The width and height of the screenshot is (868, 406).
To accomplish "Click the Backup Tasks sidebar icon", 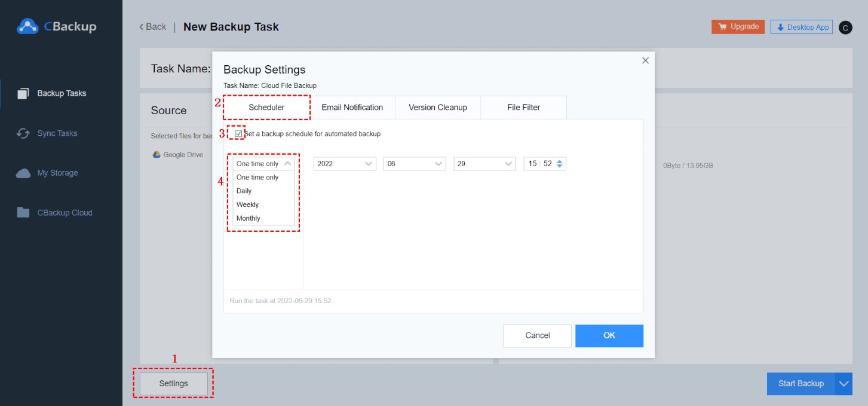I will pyautogui.click(x=23, y=93).
